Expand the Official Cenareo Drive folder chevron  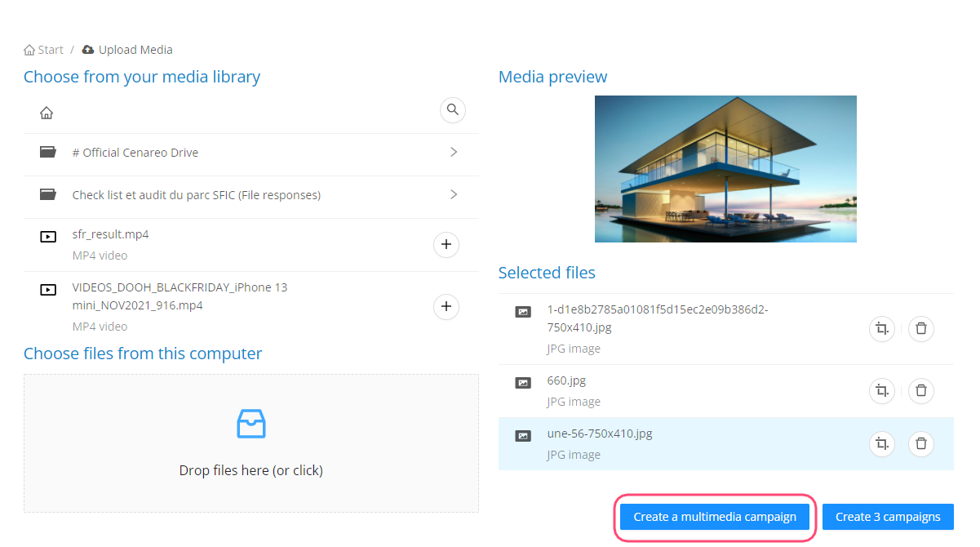[x=454, y=152]
